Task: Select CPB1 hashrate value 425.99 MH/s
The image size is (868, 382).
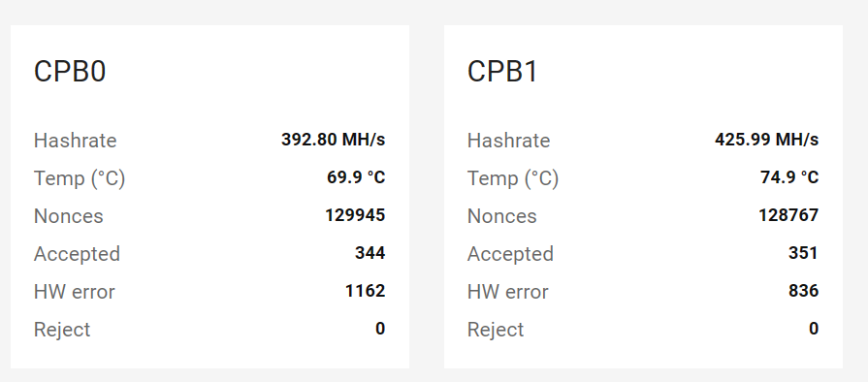Action: pos(767,140)
